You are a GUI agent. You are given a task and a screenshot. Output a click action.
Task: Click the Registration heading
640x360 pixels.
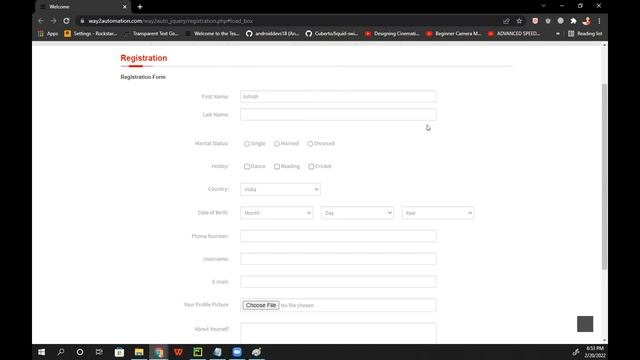(144, 58)
